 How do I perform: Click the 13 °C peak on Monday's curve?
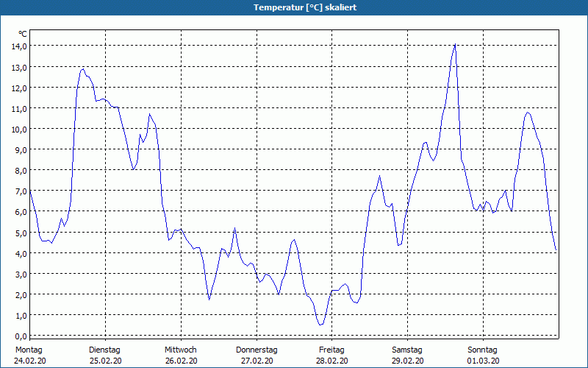click(83, 68)
